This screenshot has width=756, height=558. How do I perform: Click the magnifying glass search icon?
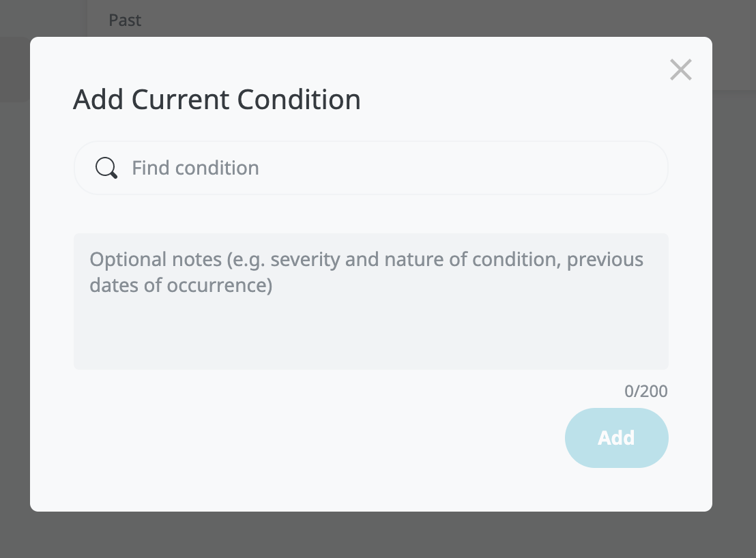106,168
